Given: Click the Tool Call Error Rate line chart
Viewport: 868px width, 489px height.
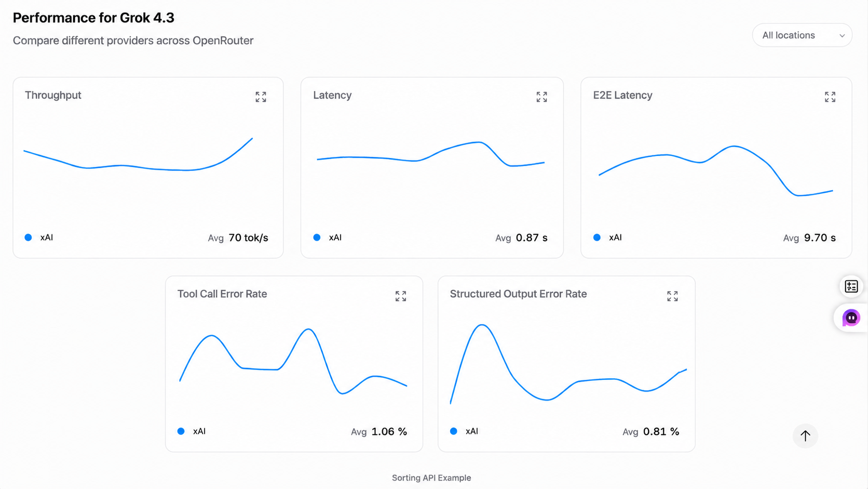Looking at the screenshot, I should click(x=293, y=361).
